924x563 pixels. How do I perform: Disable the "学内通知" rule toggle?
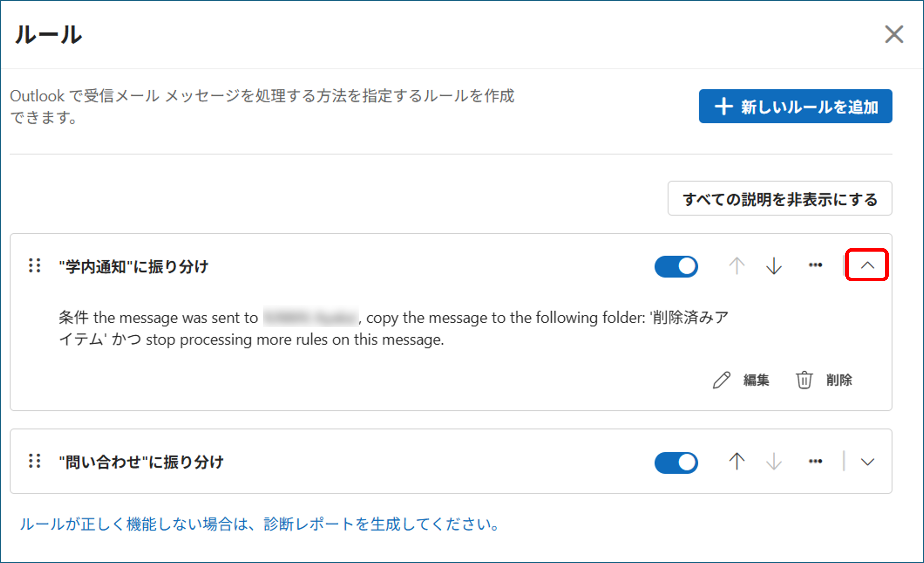click(x=676, y=266)
